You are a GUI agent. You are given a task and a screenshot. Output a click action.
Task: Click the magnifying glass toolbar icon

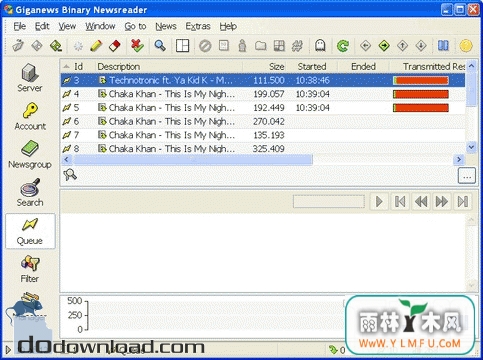coord(160,46)
